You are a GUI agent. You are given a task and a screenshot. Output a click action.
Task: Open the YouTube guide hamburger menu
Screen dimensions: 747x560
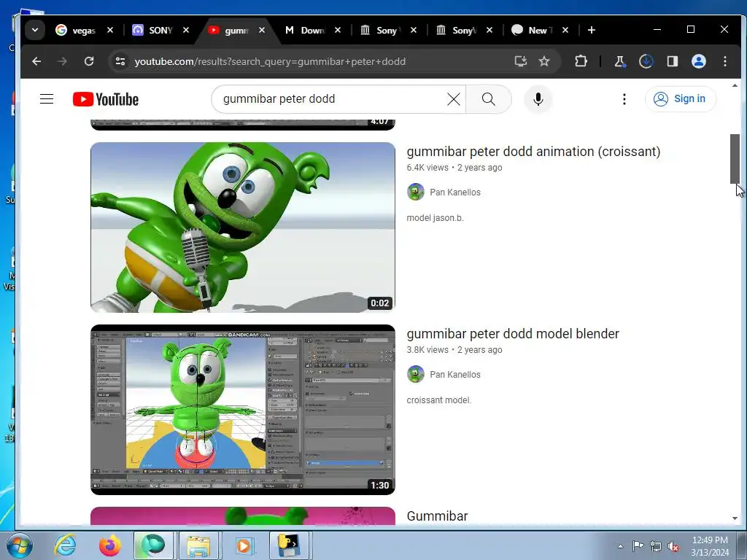[47, 99]
